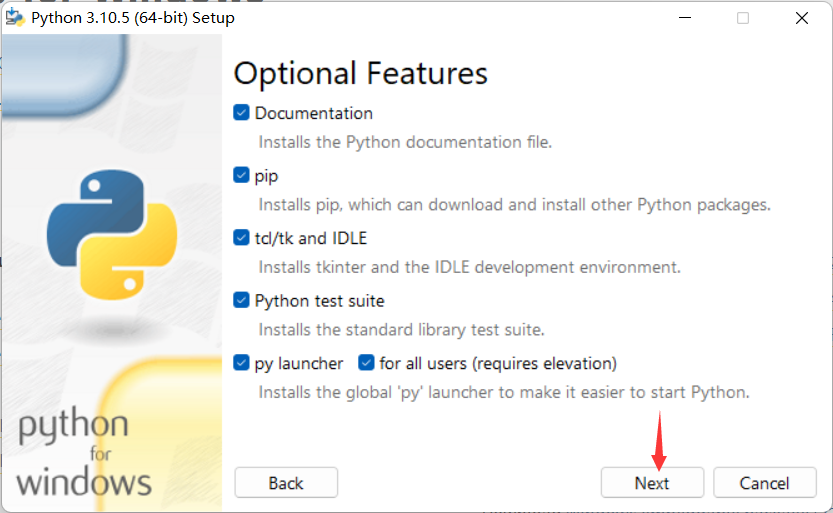Click the pip description text
The image size is (833, 513).
click(514, 205)
